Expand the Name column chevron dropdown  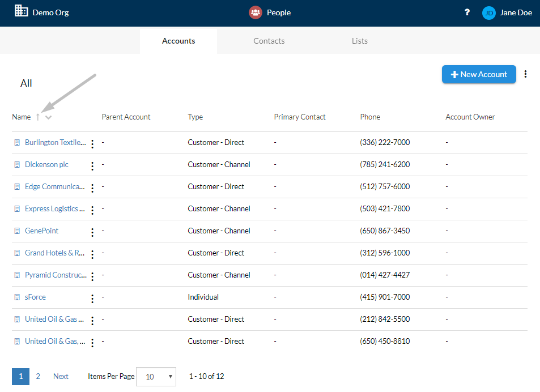tap(49, 117)
